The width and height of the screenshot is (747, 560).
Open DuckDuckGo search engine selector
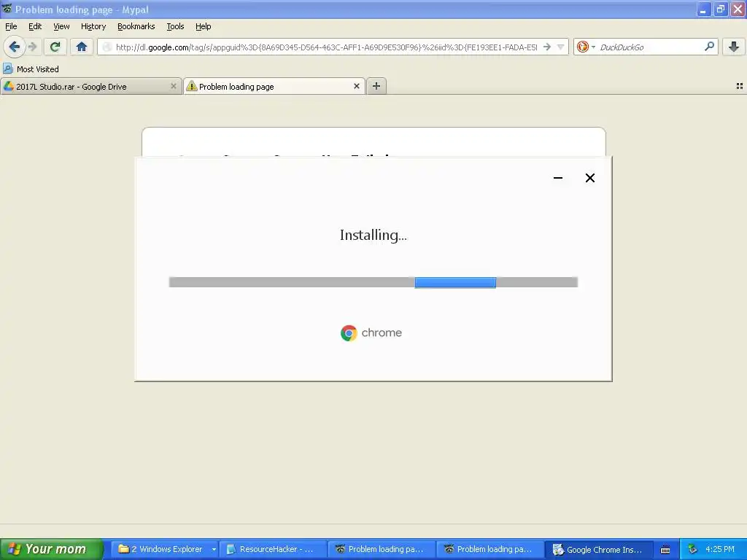pos(586,47)
